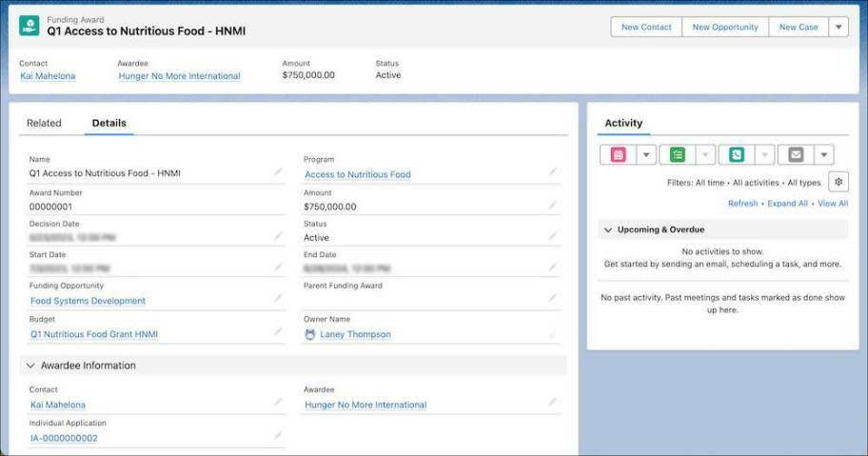Click Refresh in the Activity panel
Screen dimensions: 868x456
(x=743, y=203)
